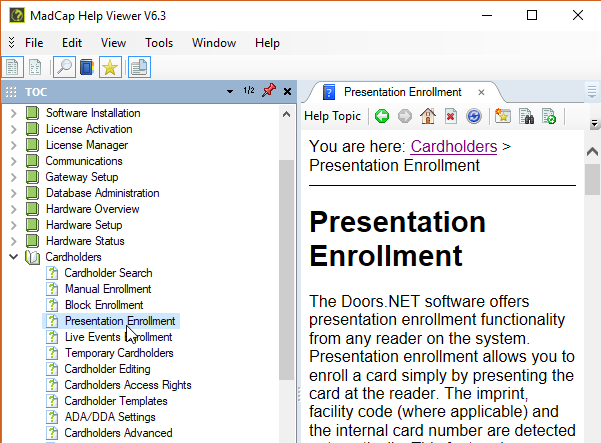Open the Edit menu
Viewport: 601px width, 443px height.
click(x=72, y=43)
